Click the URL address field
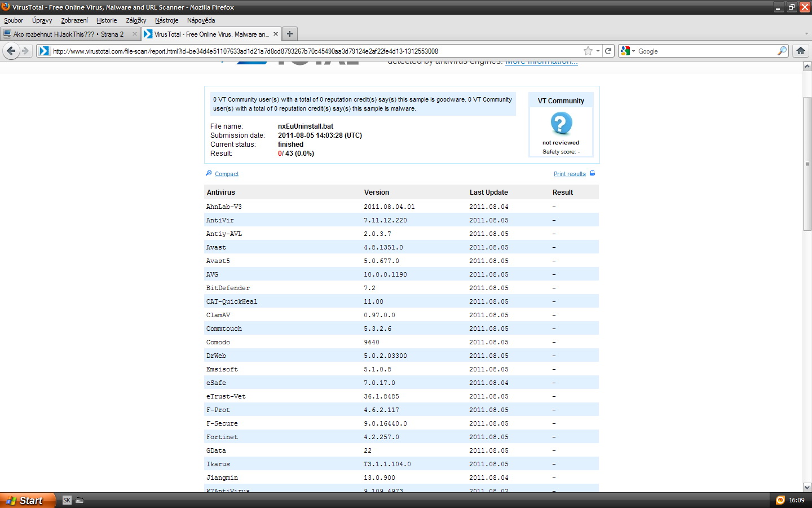Screen dimensions: 812x508 pos(316,51)
